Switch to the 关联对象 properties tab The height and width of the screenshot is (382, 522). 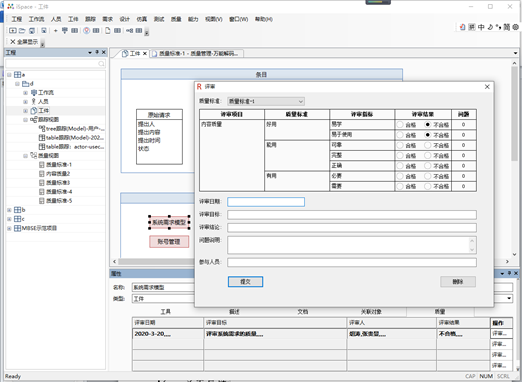(371, 312)
